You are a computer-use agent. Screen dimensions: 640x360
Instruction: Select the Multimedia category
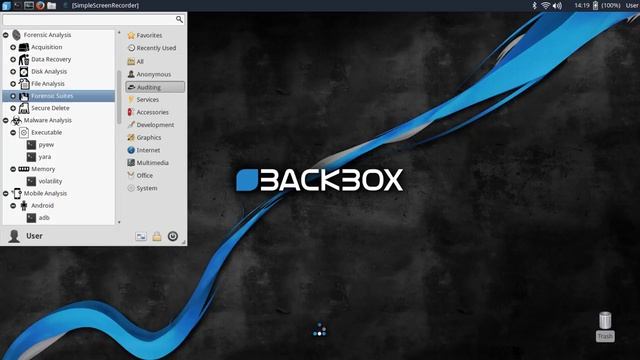155,163
